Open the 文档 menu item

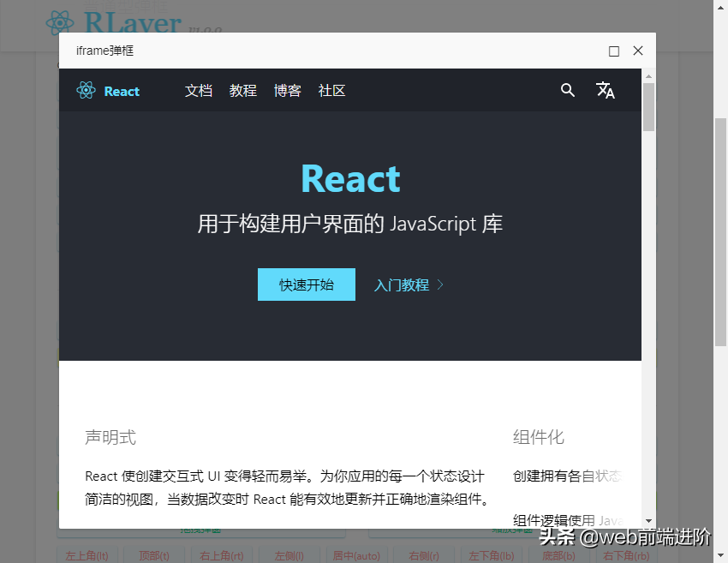[199, 90]
